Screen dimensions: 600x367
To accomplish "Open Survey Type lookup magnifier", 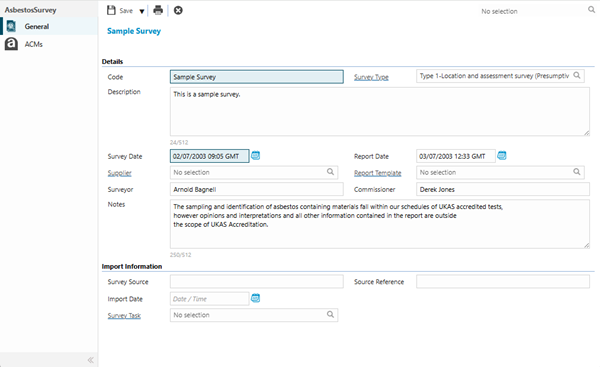I will (x=577, y=75).
